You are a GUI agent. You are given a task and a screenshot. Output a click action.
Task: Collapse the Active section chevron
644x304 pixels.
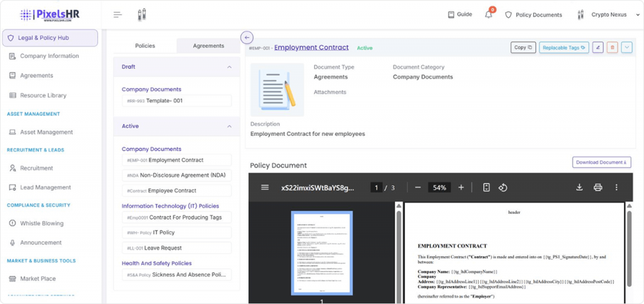point(229,126)
